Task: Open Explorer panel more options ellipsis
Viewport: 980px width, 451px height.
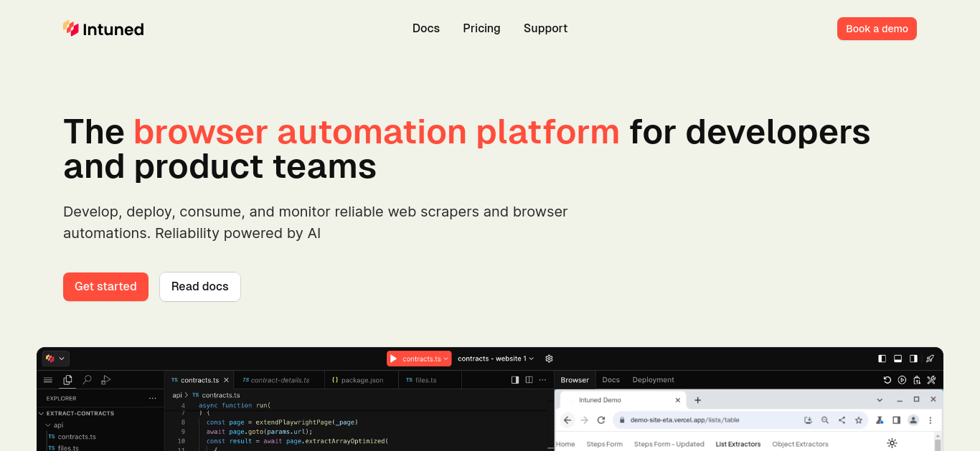Action: point(152,399)
